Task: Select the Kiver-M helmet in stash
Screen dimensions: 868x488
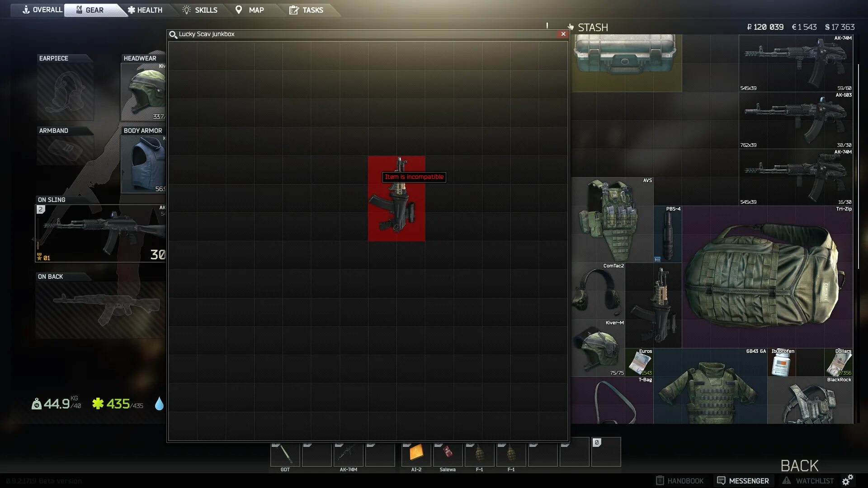Action: pos(598,348)
